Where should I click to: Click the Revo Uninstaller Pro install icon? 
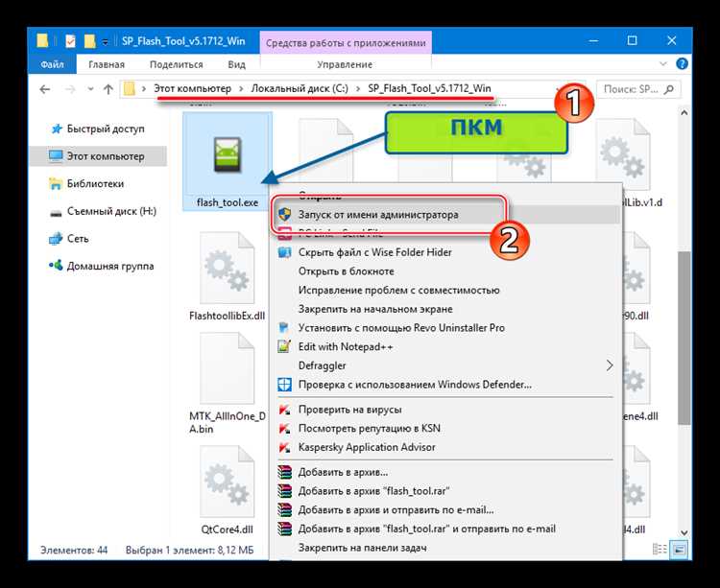pyautogui.click(x=284, y=327)
